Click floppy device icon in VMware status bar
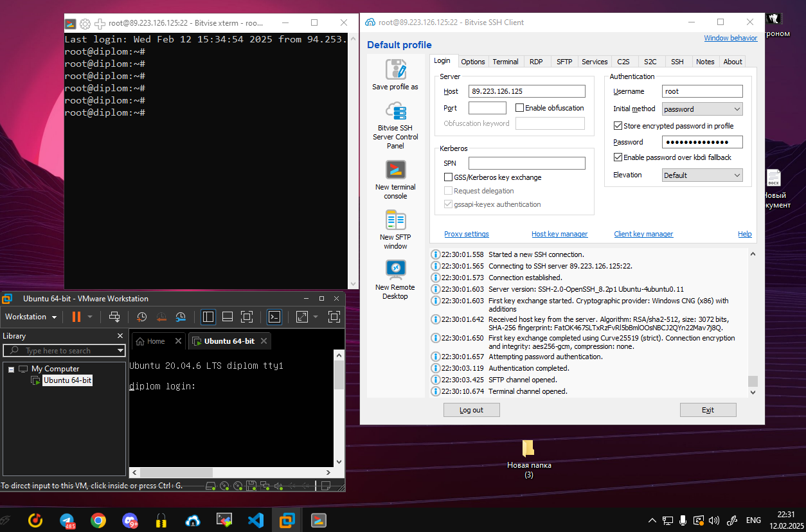The height and width of the screenshot is (532, 806). (251, 486)
